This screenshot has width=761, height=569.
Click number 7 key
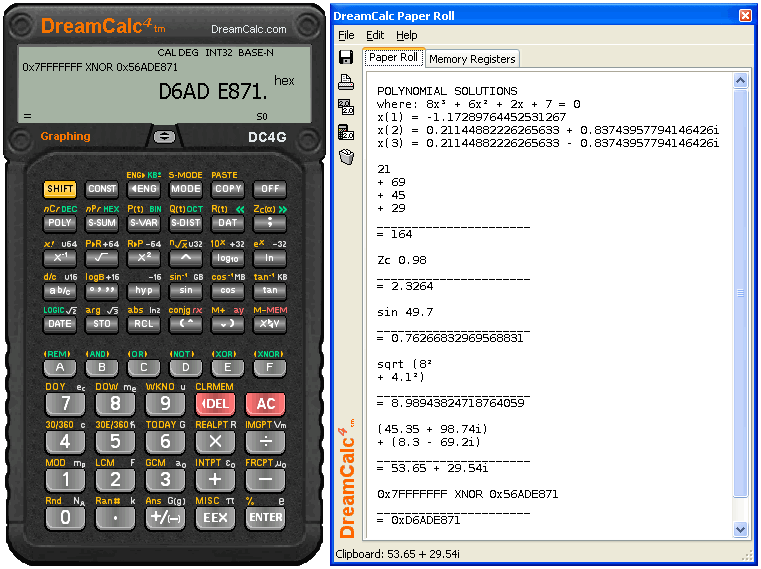point(65,403)
